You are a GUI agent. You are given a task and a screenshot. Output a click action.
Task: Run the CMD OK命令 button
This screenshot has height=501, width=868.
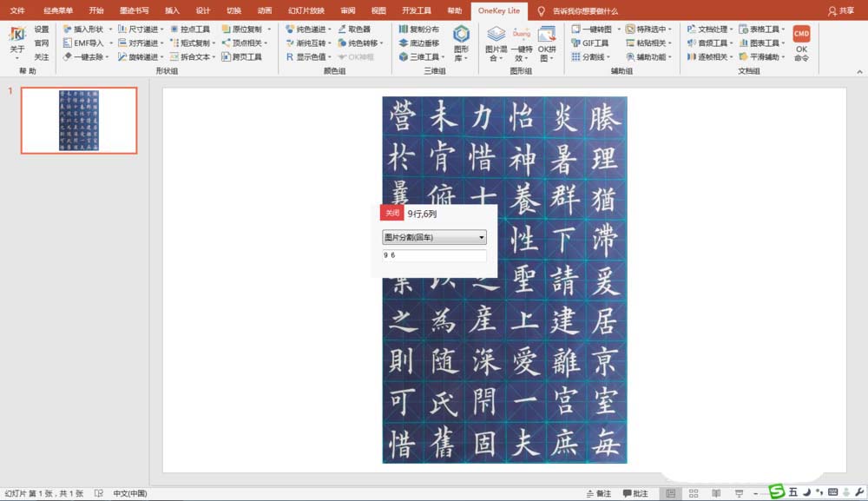click(801, 43)
